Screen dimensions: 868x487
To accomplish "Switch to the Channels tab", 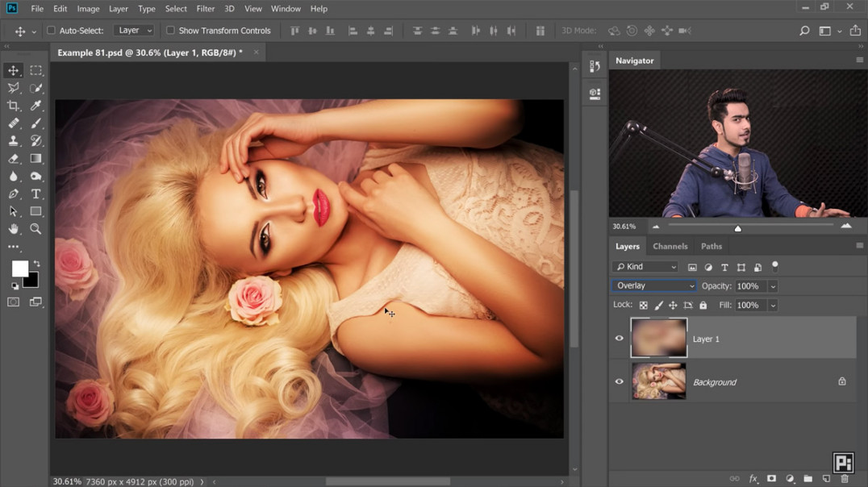I will click(x=670, y=246).
